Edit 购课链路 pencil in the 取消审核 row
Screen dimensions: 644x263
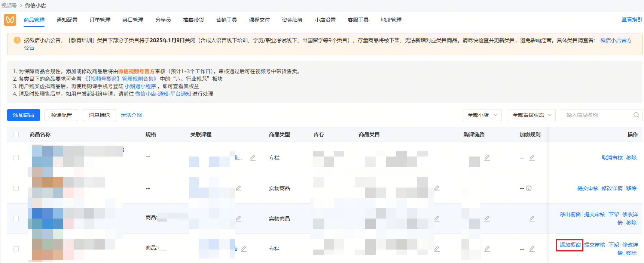point(487,158)
